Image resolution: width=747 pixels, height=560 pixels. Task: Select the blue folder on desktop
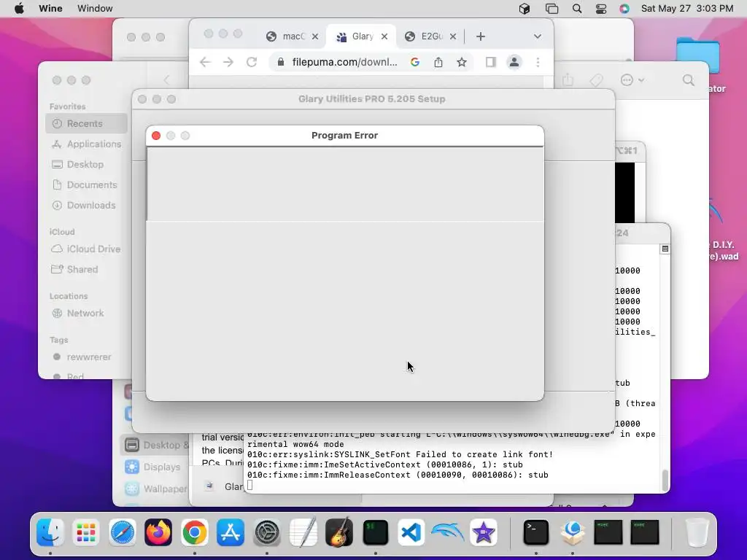[x=697, y=55]
